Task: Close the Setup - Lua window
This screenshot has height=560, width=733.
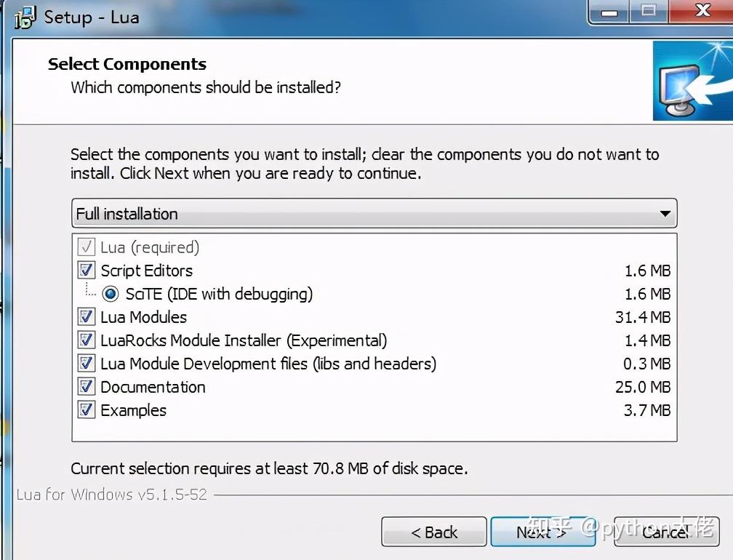Action: tap(702, 11)
